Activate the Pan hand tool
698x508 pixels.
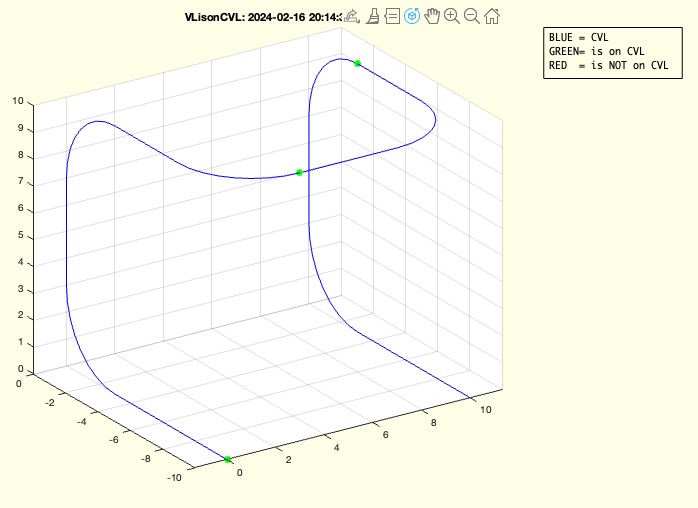pos(432,16)
